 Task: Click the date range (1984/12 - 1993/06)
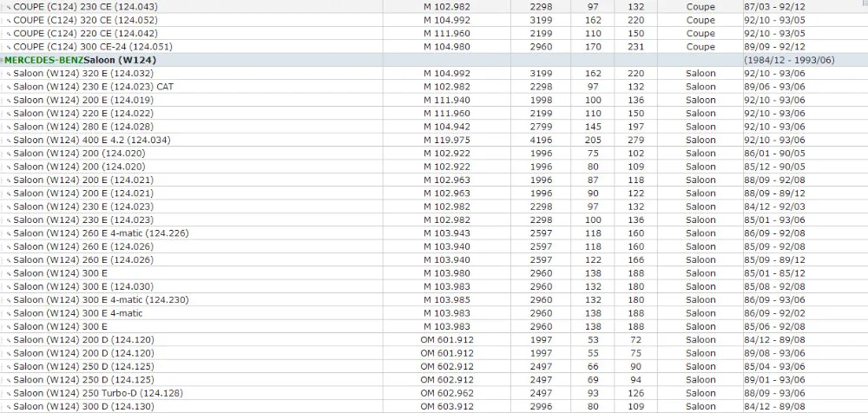[x=789, y=60]
